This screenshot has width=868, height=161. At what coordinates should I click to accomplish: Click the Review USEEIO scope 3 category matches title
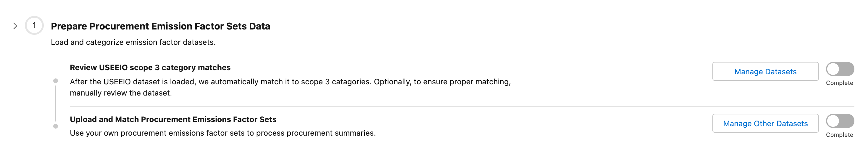pyautogui.click(x=150, y=68)
